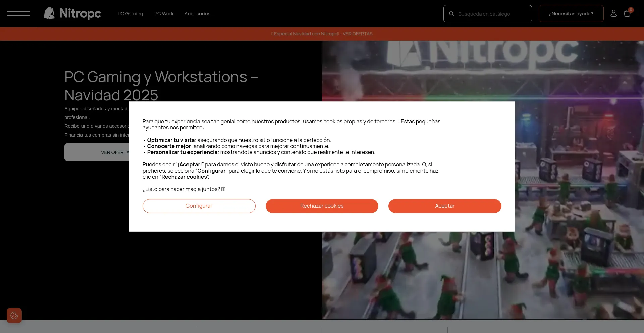Reject cookies in the dialog
The width and height of the screenshot is (644, 333).
pos(322,206)
